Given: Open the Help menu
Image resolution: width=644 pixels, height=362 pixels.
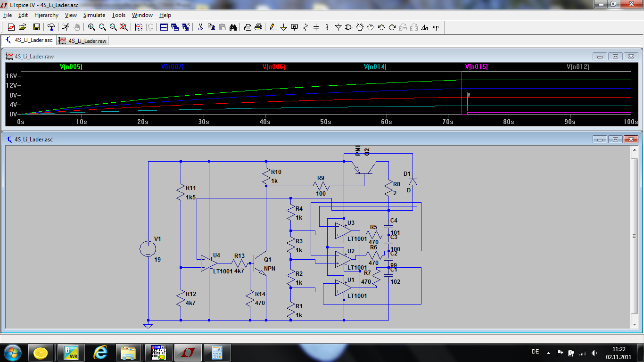Looking at the screenshot, I should tap(165, 15).
